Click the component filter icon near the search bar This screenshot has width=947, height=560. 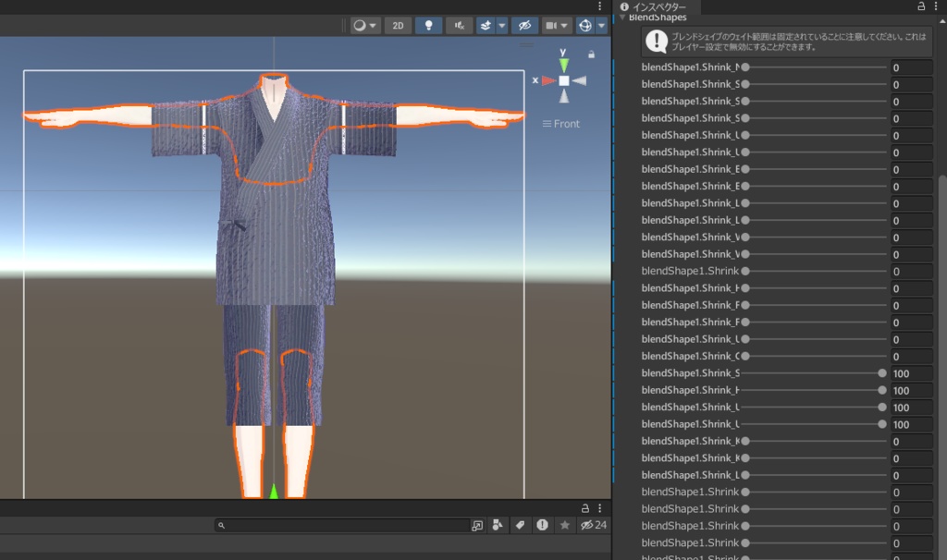(498, 525)
